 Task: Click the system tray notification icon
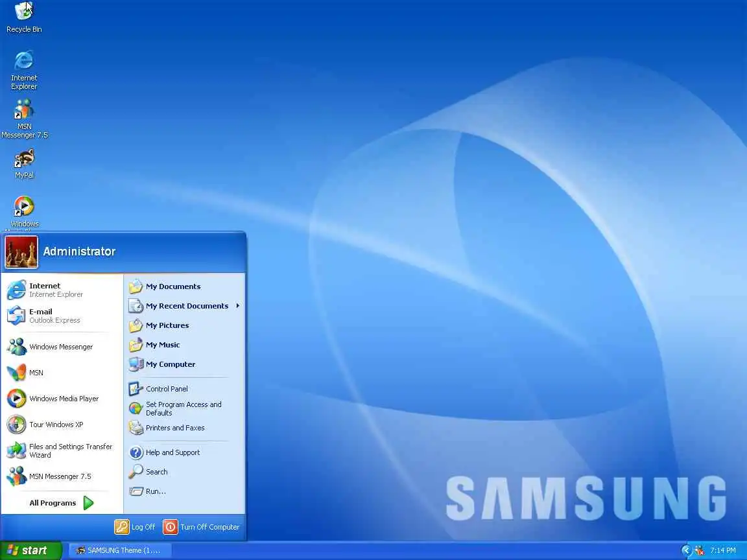coord(700,550)
